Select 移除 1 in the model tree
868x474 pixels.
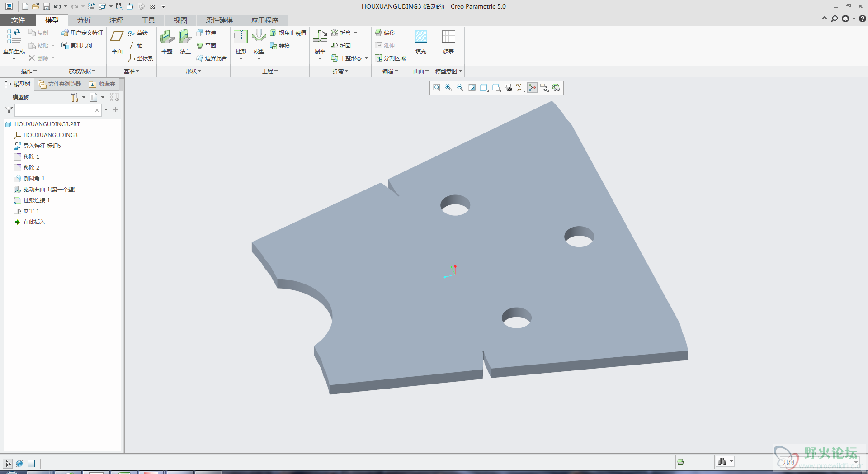31,156
